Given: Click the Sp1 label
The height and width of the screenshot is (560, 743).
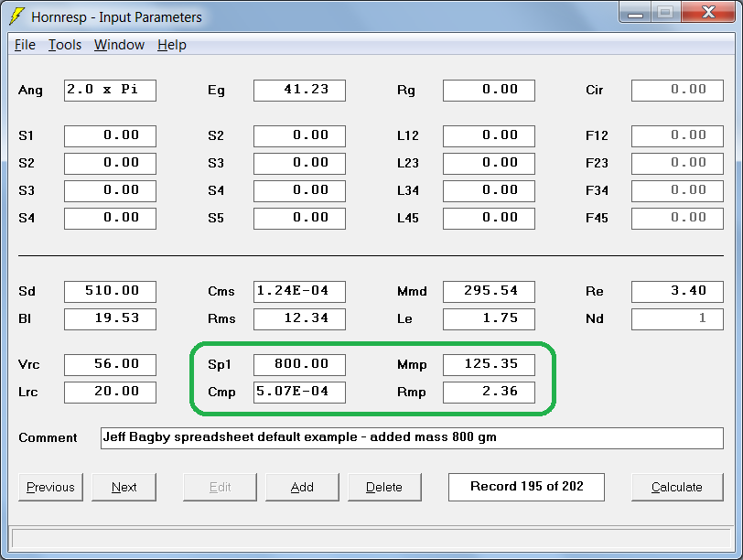Looking at the screenshot, I should click(220, 365).
